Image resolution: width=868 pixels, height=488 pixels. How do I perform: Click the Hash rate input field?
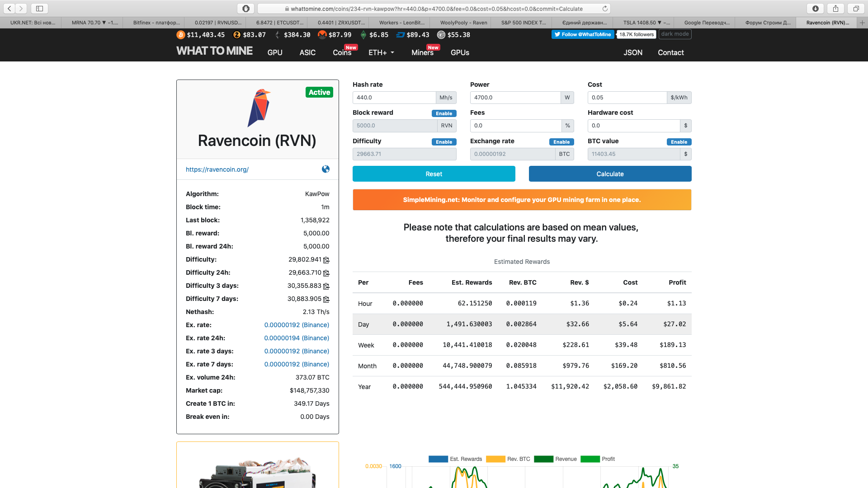click(x=394, y=98)
